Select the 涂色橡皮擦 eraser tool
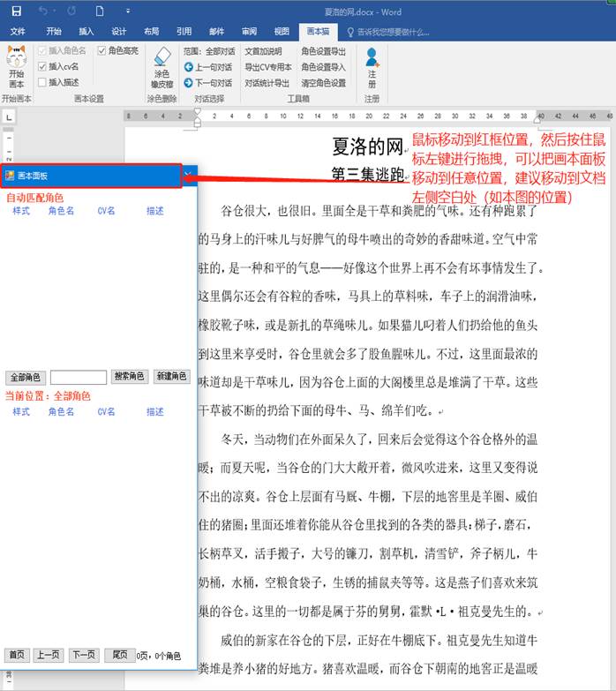 162,68
